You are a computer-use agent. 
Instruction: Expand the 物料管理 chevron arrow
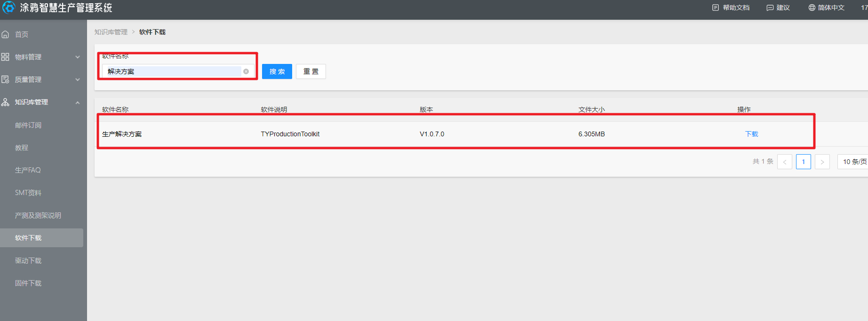click(78, 57)
